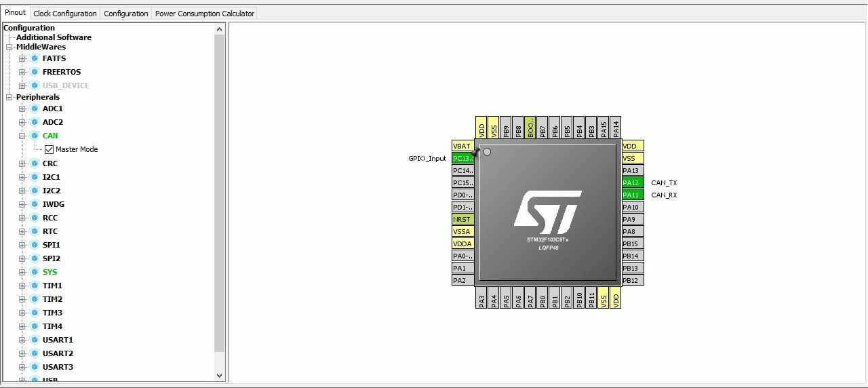
Task: Open the Power Consumption Calculator tab
Action: tap(205, 14)
